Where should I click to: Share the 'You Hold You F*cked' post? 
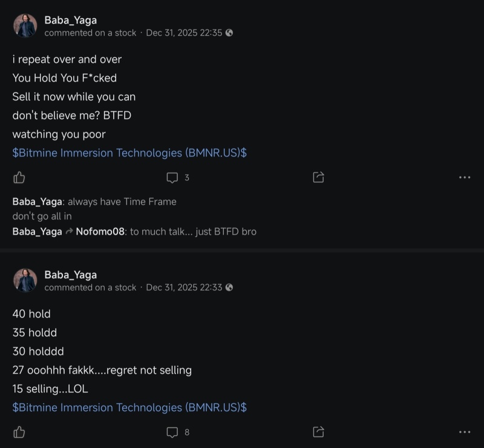coord(318,177)
